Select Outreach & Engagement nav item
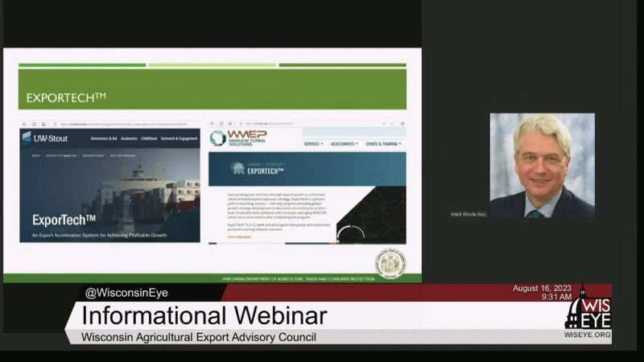 pos(178,138)
